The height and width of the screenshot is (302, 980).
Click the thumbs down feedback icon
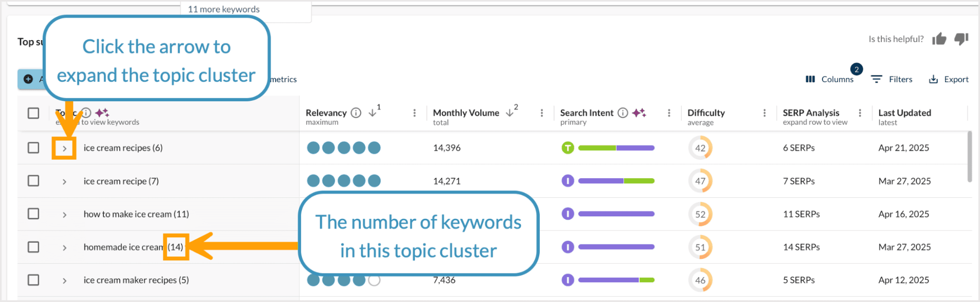[961, 39]
